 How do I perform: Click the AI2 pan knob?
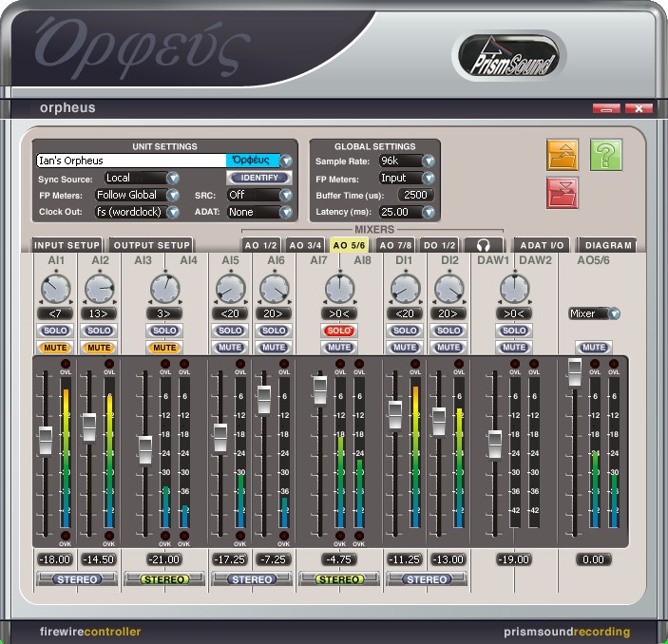(100, 289)
